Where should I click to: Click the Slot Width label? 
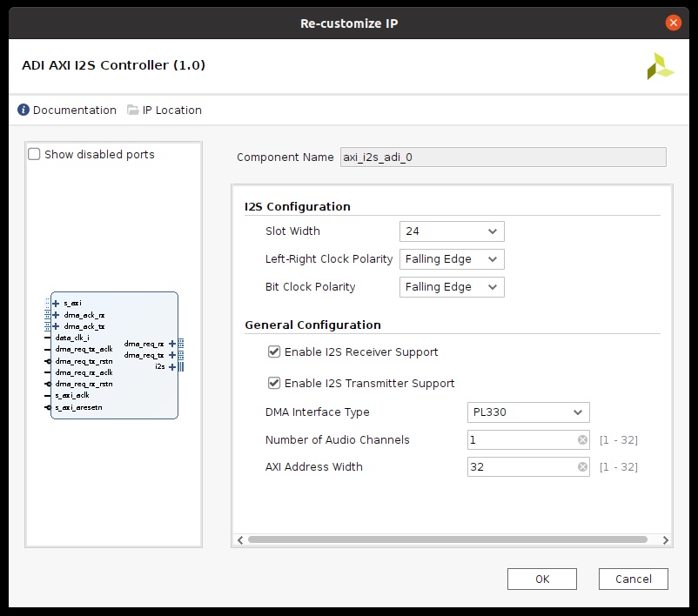click(x=292, y=231)
